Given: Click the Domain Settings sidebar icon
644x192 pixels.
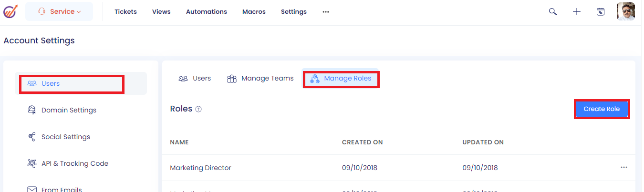Looking at the screenshot, I should pos(32,110).
